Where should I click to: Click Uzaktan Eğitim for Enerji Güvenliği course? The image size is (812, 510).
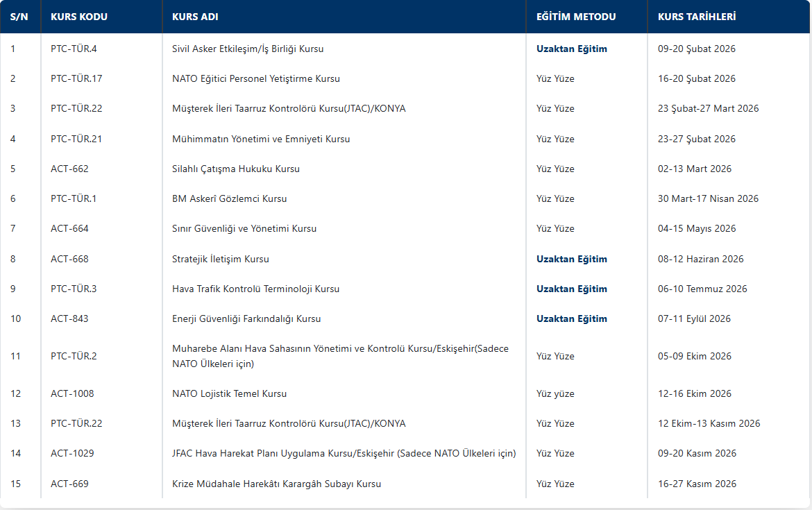[x=571, y=318]
